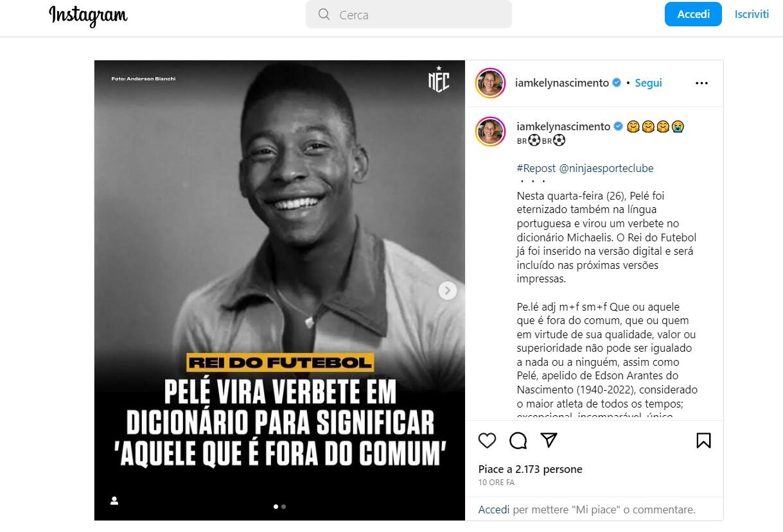Open the caption avatar of iamkelynascimento
Screen dimensions: 783x532
pyautogui.click(x=490, y=132)
